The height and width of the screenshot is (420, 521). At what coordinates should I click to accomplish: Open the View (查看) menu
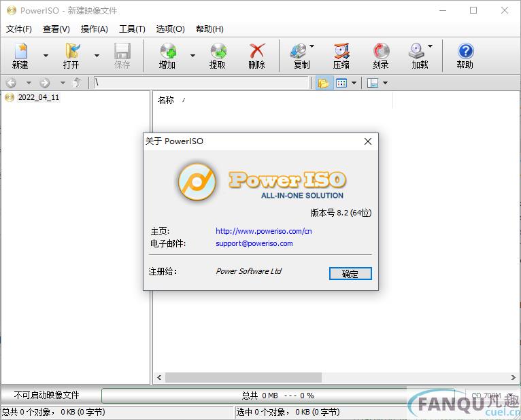coord(56,29)
